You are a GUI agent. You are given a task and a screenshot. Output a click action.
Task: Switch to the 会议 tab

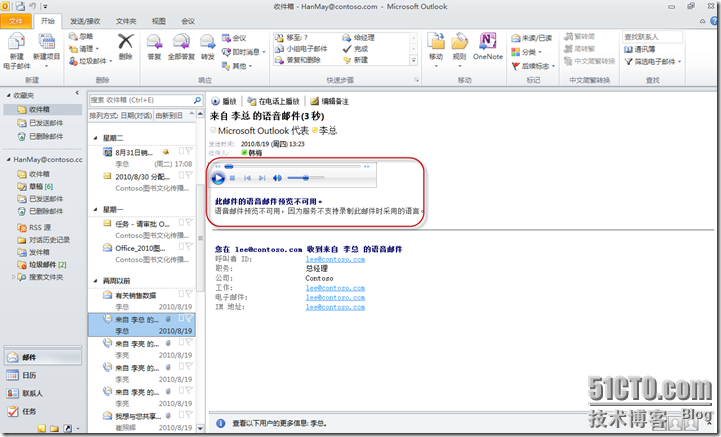[x=188, y=21]
